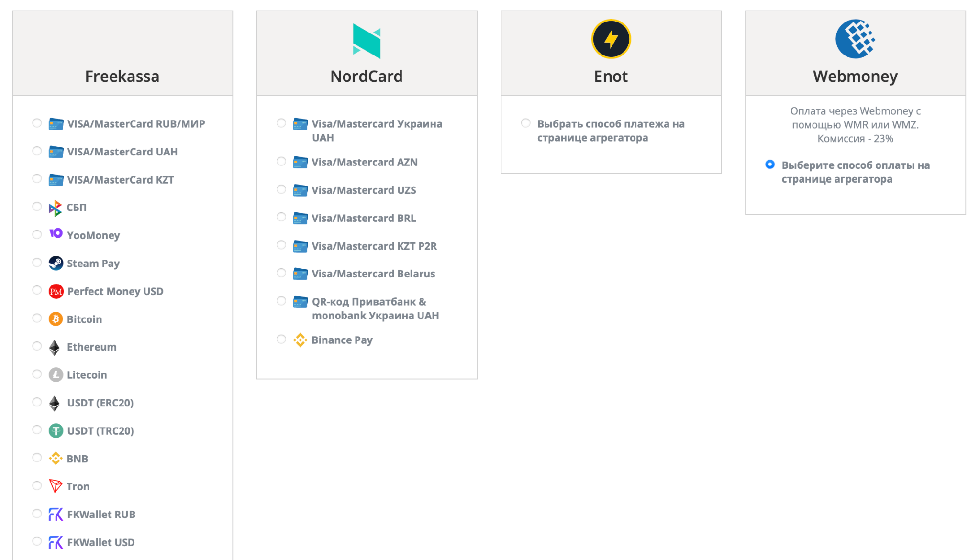
Task: Select the СБП payment radio button
Action: click(37, 207)
